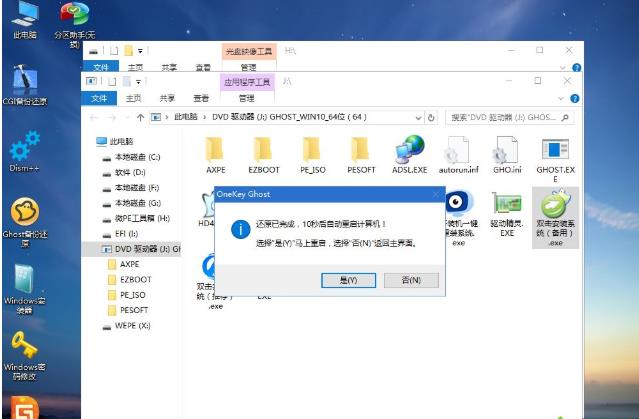Select EZBOOT subfolder in the navigation tree
Image resolution: width=639 pixels, height=419 pixels.
[129, 280]
